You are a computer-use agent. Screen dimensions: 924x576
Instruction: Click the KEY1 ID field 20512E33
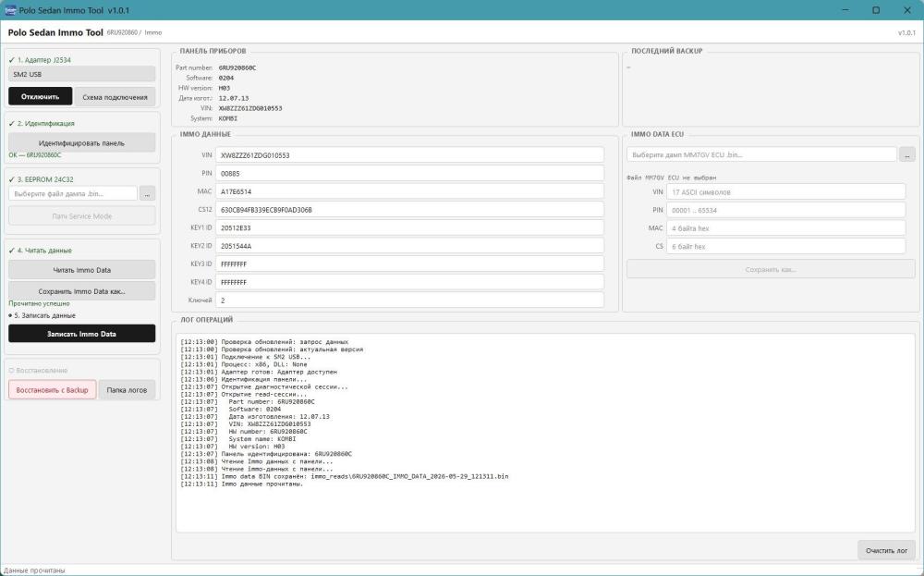[x=409, y=227]
